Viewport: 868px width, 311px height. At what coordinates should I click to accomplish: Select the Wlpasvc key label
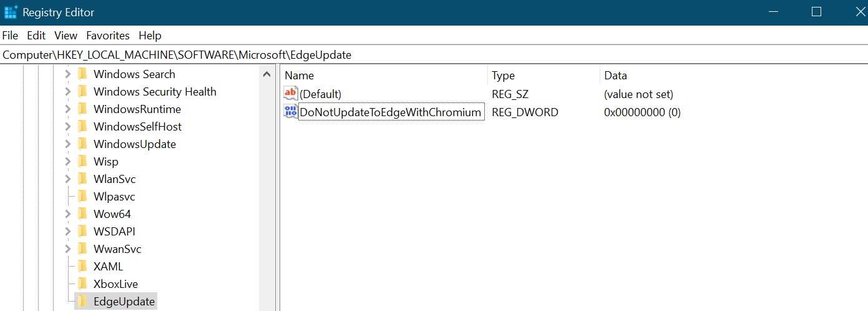coord(114,196)
